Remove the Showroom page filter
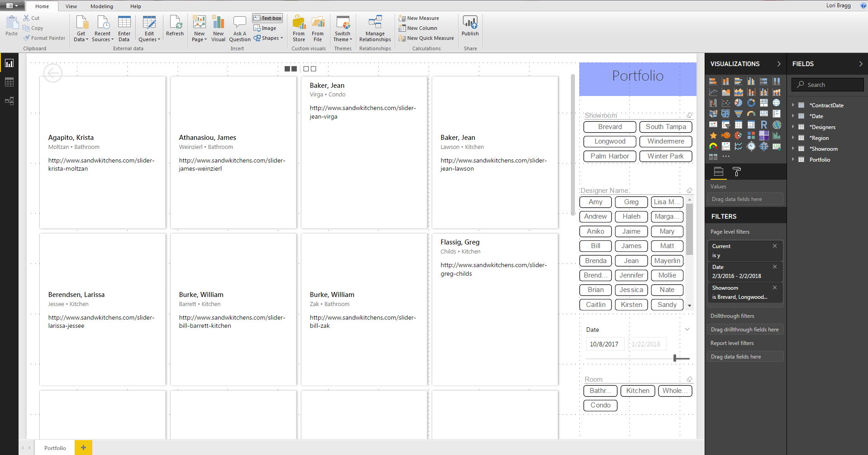This screenshot has height=455, width=868. (x=775, y=287)
